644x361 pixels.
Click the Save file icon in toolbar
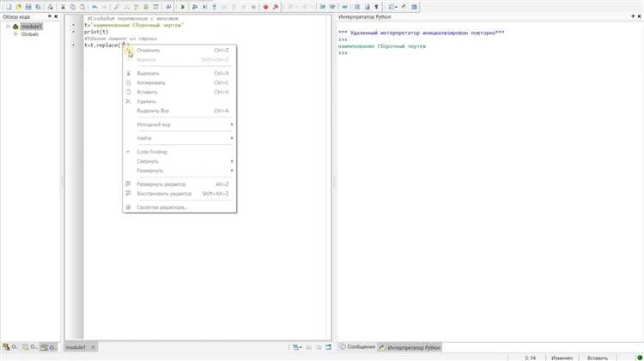[28, 7]
